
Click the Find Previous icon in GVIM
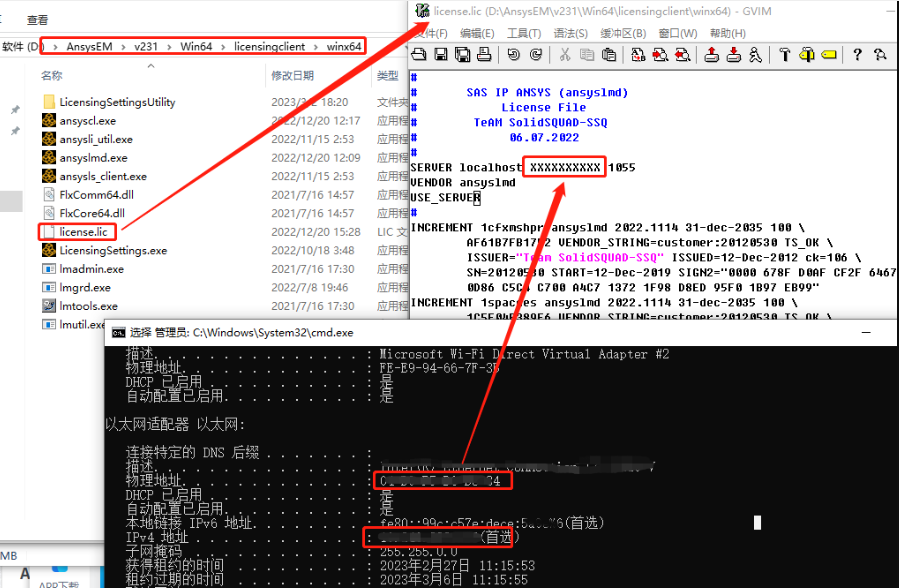click(682, 54)
